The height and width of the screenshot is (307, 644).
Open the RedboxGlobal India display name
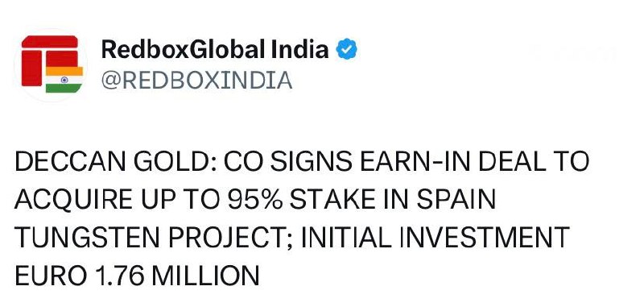tap(215, 50)
